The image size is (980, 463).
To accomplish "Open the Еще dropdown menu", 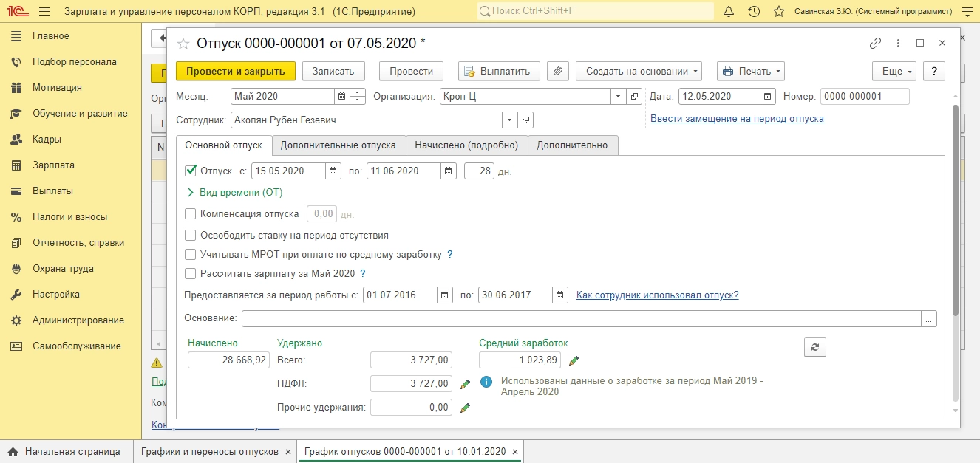I will tap(895, 71).
